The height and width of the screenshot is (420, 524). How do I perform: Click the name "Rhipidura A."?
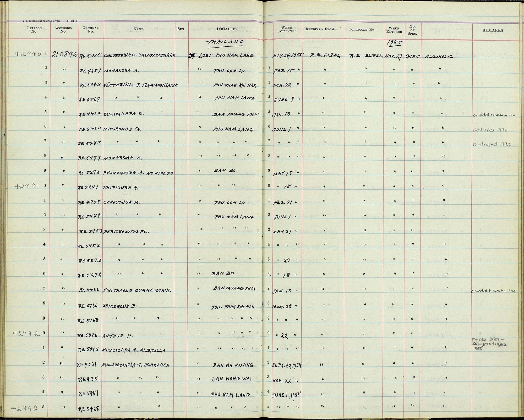click(x=121, y=188)
